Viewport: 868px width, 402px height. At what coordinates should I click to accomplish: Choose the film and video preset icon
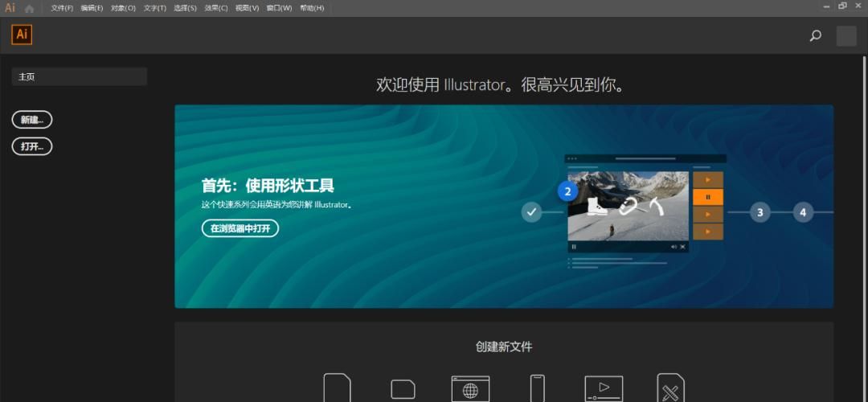[604, 388]
